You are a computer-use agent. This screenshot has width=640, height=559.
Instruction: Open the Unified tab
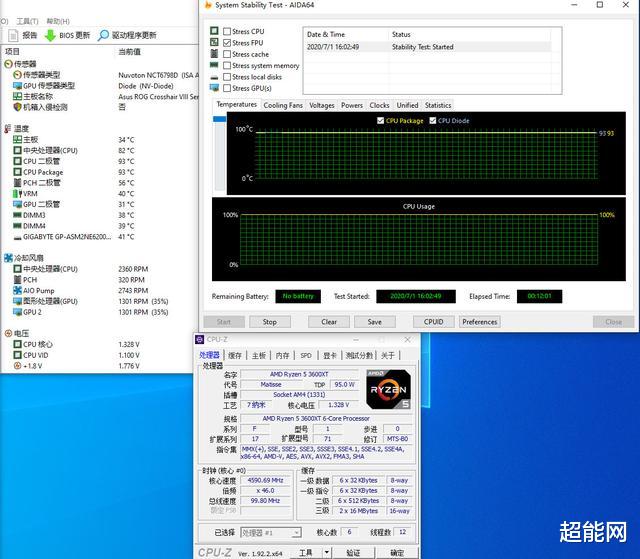tap(407, 105)
